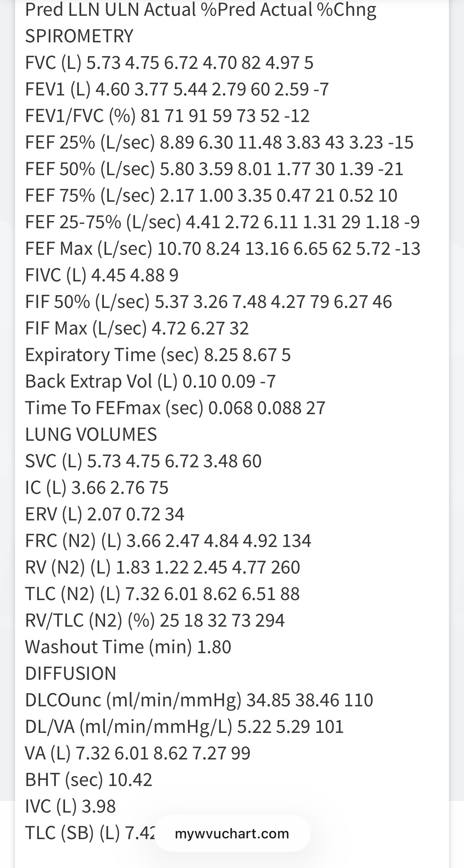Click the Pred LLN ULN header line
This screenshot has height=868, width=464.
(200, 10)
